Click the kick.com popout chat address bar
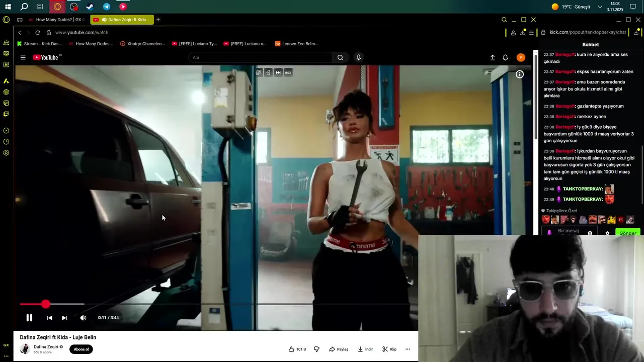This screenshot has width=644, height=362. [x=588, y=32]
